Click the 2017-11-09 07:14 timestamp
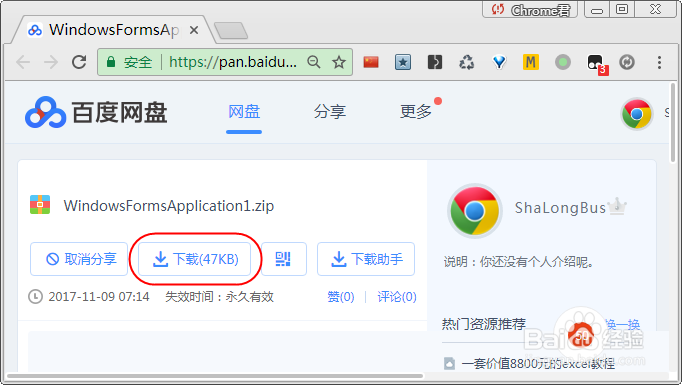Image resolution: width=682 pixels, height=385 pixels. pos(99,297)
